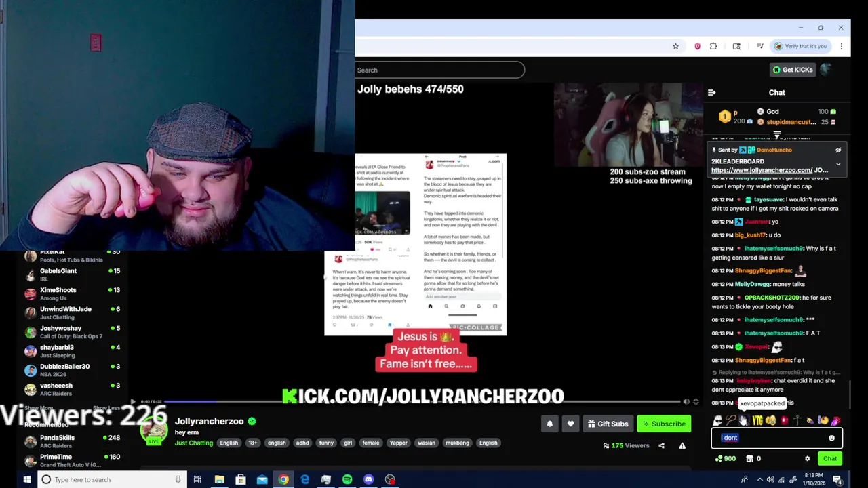
Task: Send the message with Chat button
Action: (830, 459)
